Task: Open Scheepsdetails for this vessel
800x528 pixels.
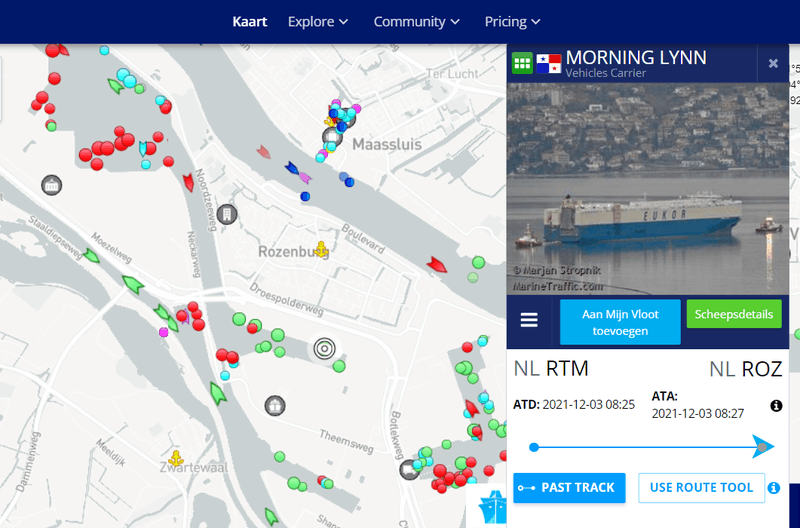Action: (x=734, y=314)
